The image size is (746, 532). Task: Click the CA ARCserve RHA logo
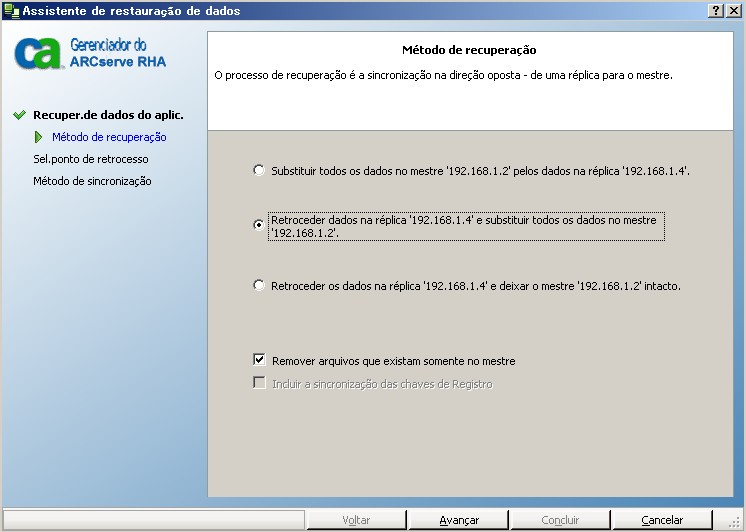tap(90, 53)
